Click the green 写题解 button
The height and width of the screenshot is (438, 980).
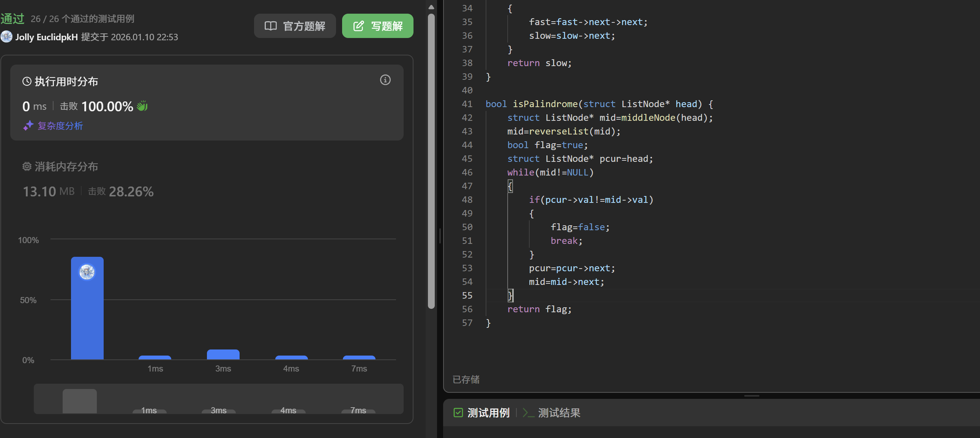click(x=377, y=26)
